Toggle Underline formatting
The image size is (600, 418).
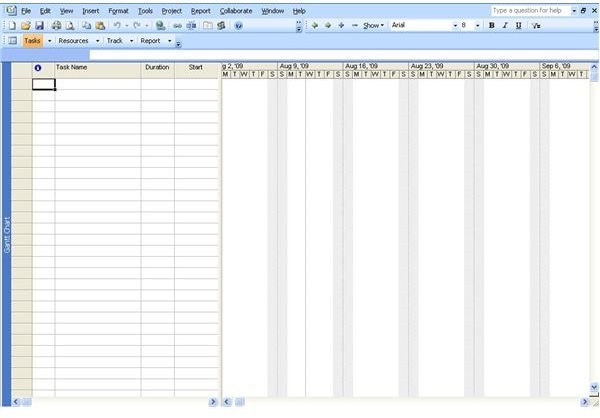click(518, 26)
